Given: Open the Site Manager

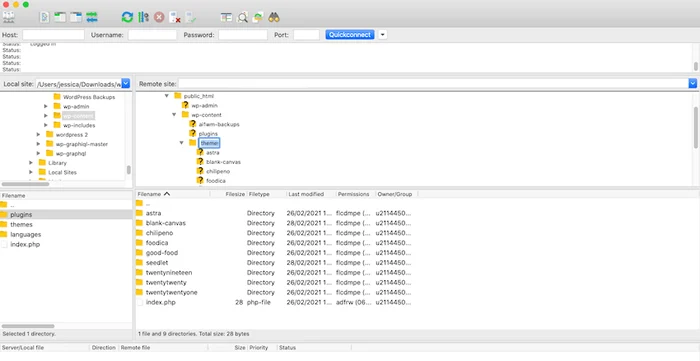Looking at the screenshot, I should (8, 17).
